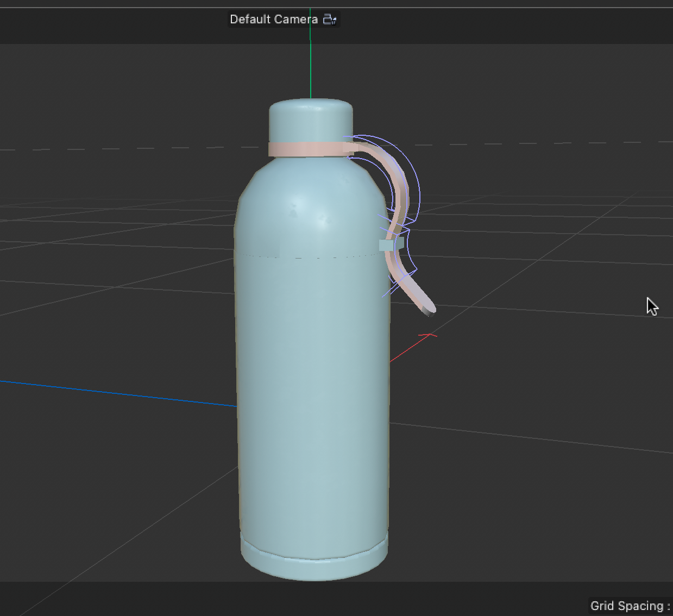Open the Default Camera selector
The height and width of the screenshot is (616, 673).
click(274, 19)
